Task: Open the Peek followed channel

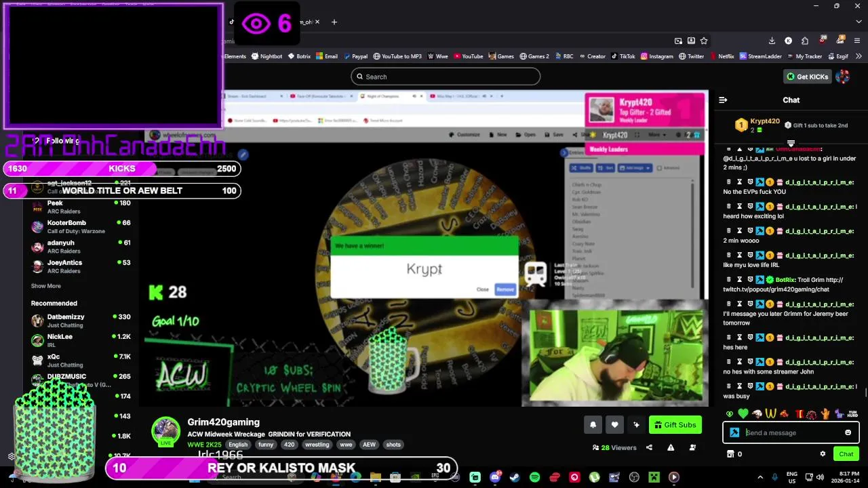Action: click(81, 207)
